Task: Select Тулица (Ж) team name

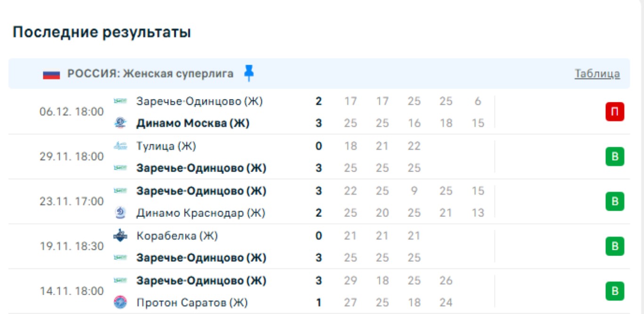Action: pyautogui.click(x=166, y=146)
